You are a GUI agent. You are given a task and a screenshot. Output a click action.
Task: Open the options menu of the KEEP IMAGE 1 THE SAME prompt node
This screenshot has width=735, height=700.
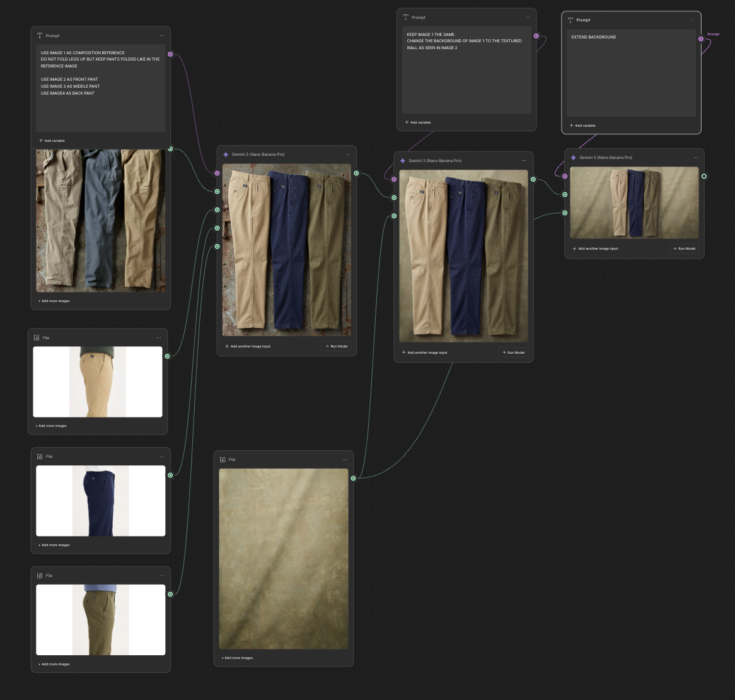[x=528, y=18]
